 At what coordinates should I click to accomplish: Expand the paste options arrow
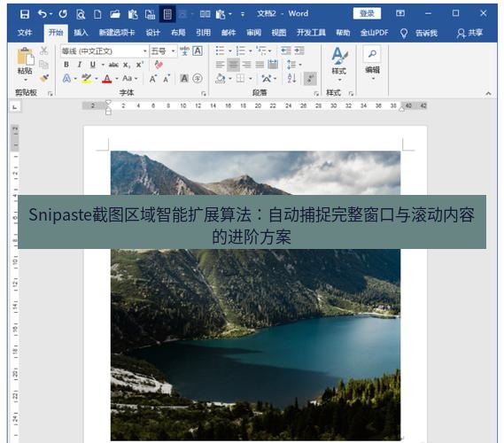26,80
